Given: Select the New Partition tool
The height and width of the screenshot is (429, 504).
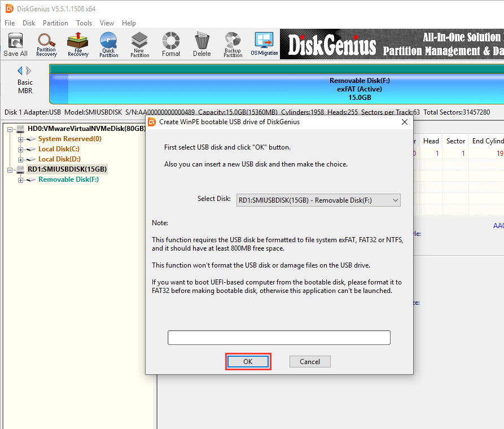Looking at the screenshot, I should [x=139, y=44].
